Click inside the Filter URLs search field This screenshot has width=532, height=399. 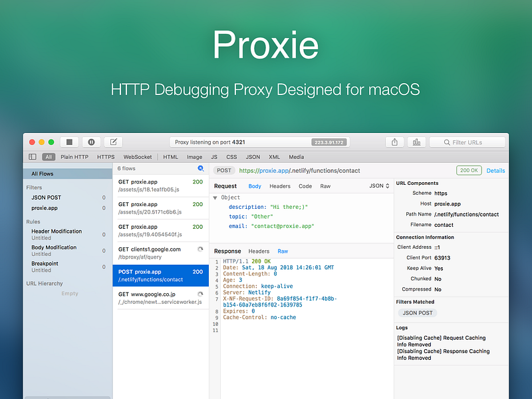click(x=467, y=142)
